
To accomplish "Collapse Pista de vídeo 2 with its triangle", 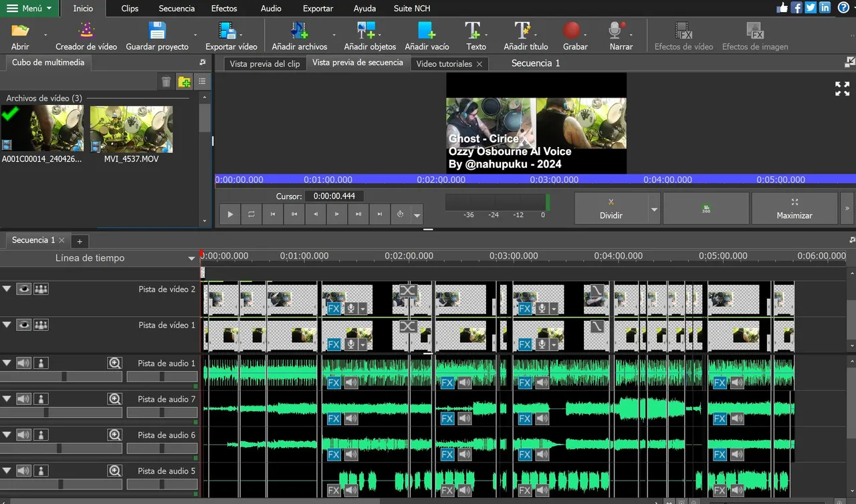I will point(7,289).
